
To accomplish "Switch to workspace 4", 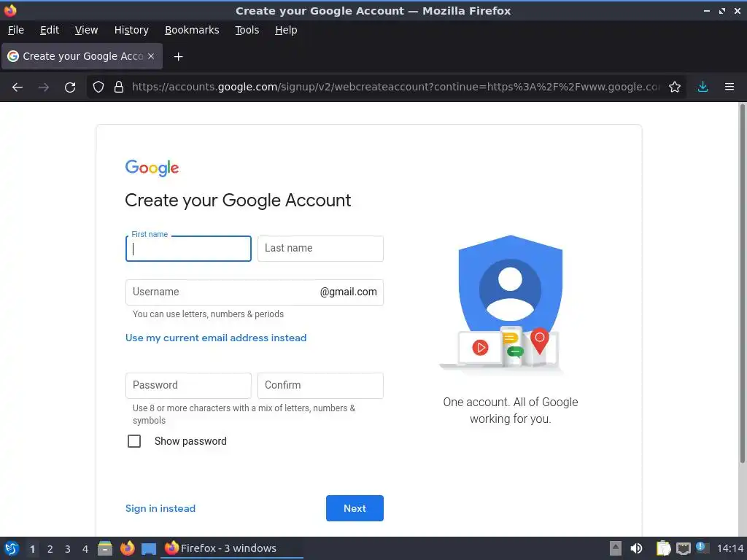I will [85, 549].
